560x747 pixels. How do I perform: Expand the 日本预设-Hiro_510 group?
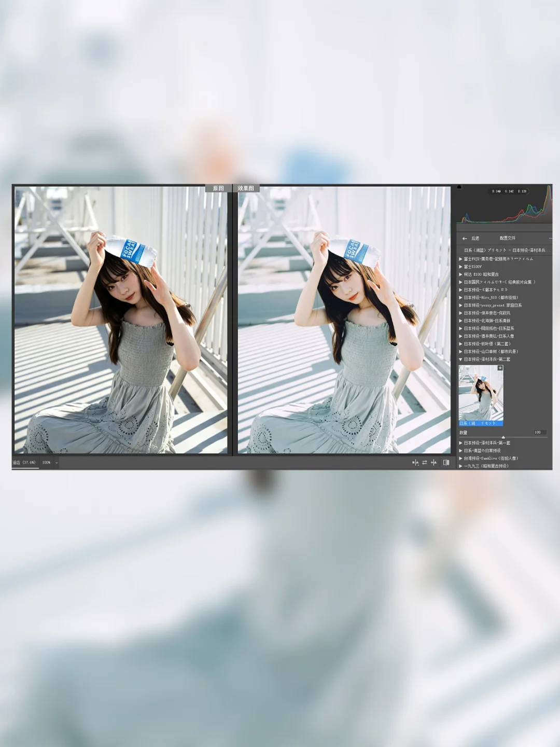tap(460, 298)
